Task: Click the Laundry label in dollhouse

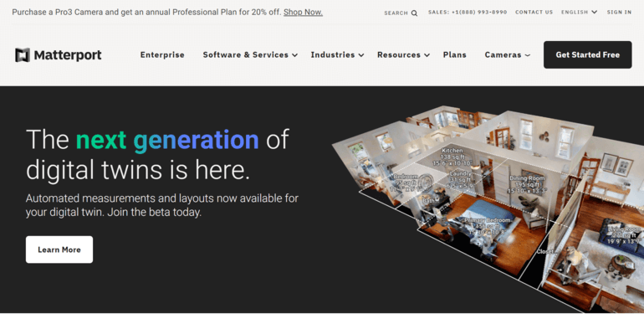Action: click(x=460, y=180)
